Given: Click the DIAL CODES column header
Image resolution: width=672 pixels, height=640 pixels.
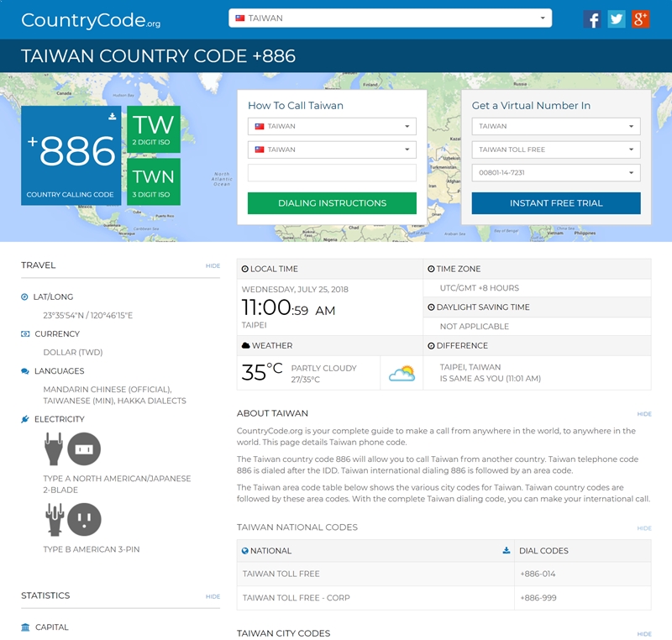Looking at the screenshot, I should tap(543, 551).
